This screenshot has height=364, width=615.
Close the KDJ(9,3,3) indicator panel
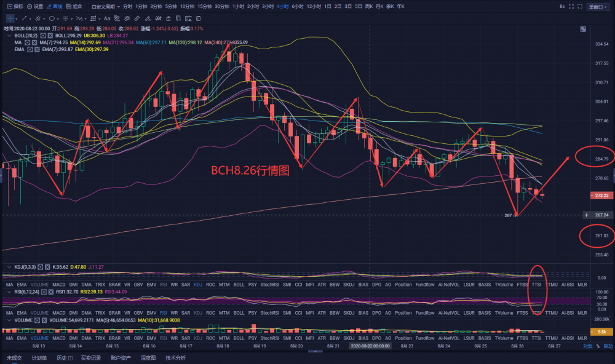pos(47,267)
